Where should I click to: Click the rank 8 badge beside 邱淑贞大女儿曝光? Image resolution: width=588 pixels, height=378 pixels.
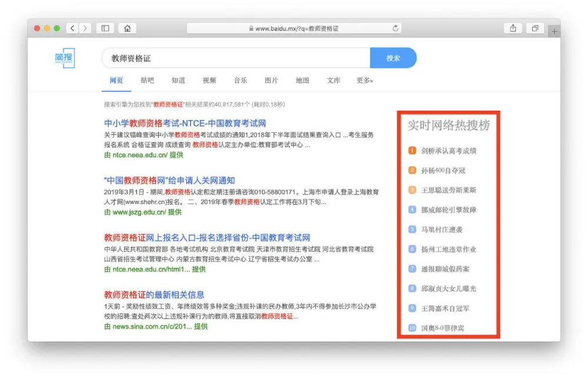pyautogui.click(x=412, y=289)
